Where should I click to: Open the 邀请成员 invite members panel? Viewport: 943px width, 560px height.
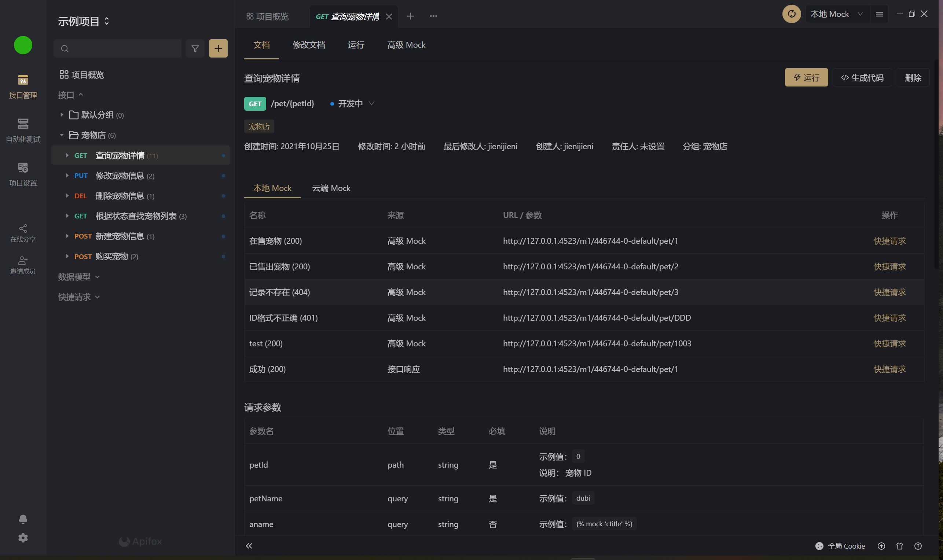(23, 265)
